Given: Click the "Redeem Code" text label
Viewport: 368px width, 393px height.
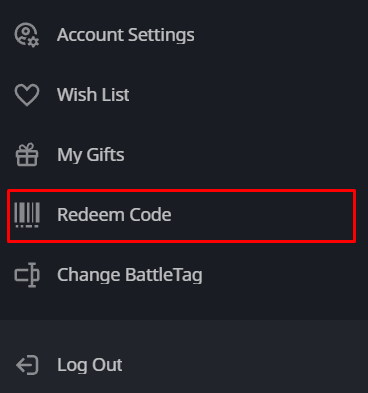Looking at the screenshot, I should [114, 215].
